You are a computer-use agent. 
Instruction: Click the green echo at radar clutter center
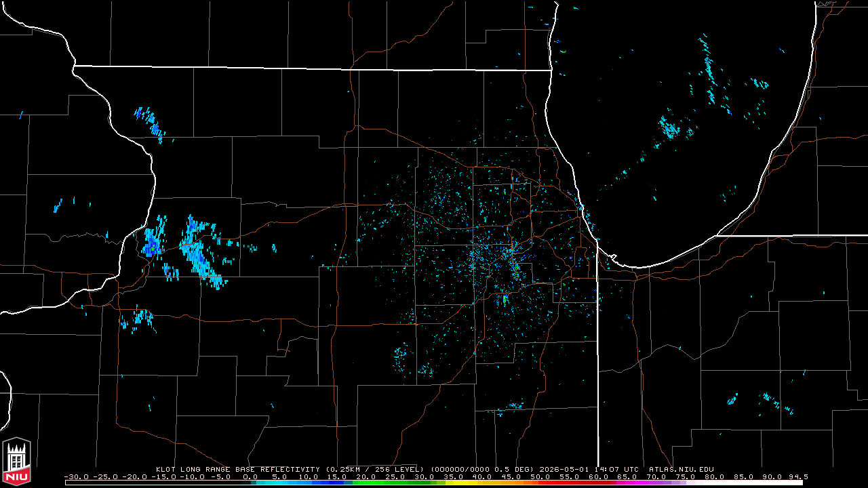point(505,298)
